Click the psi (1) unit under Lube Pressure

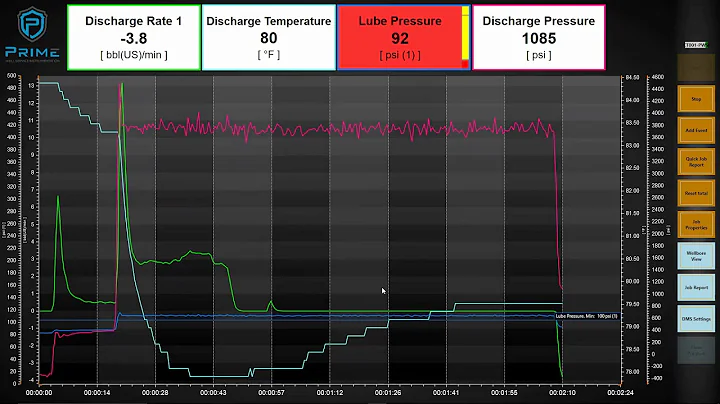pos(400,55)
